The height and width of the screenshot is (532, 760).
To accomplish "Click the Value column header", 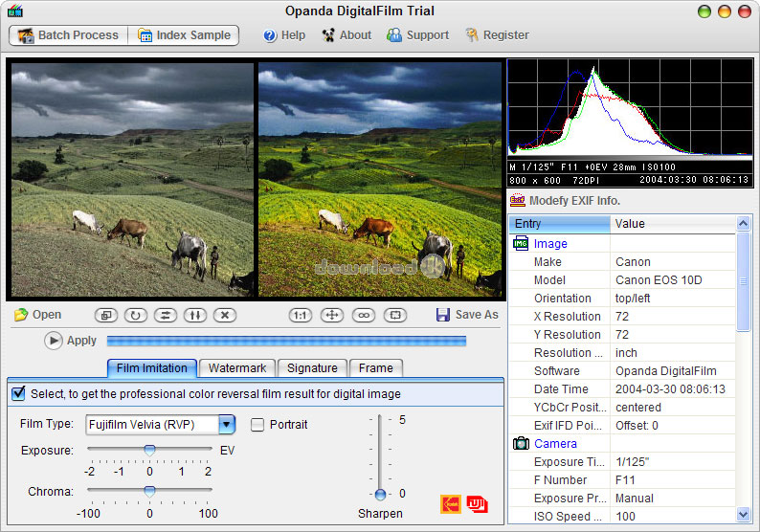I will coord(673,224).
